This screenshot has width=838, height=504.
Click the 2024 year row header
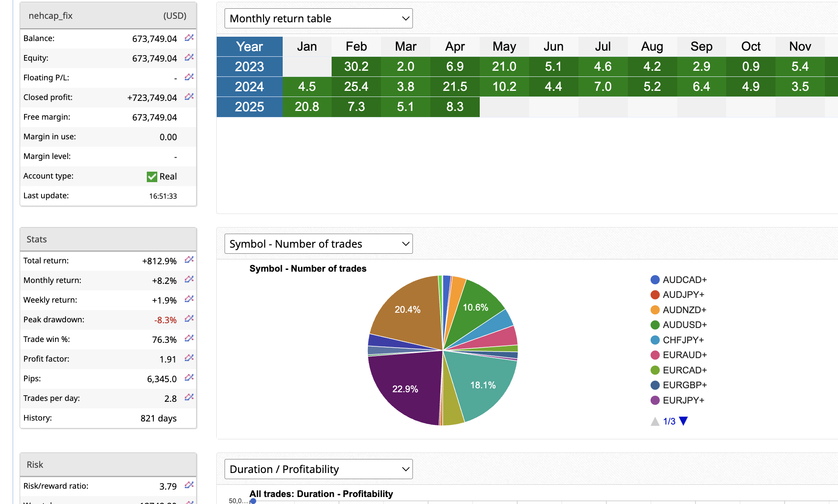pos(249,86)
